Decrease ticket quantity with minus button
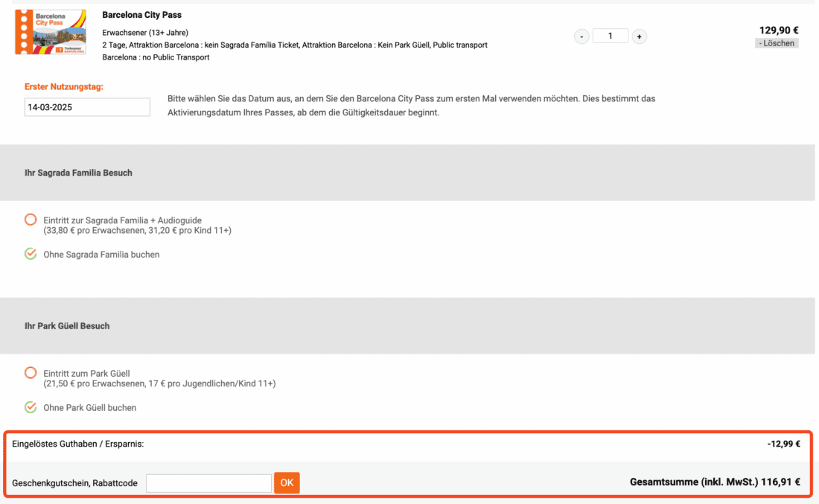The width and height of the screenshot is (819, 504). tap(581, 36)
